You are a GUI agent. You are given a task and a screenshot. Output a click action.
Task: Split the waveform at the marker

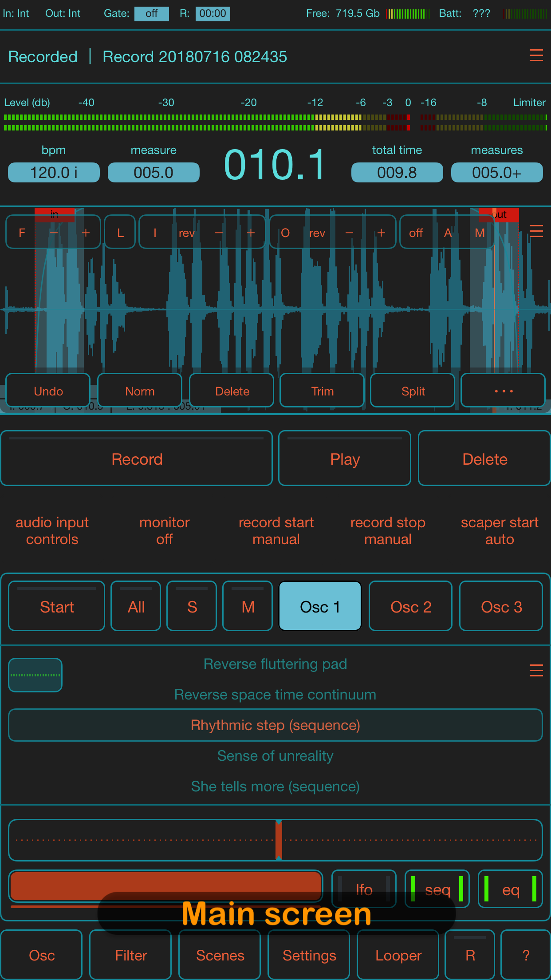tap(413, 391)
